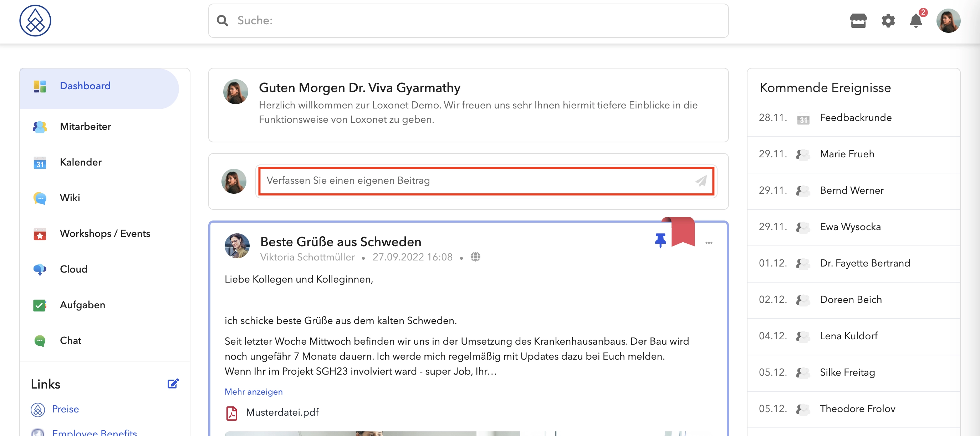Open settings gear icon
Screen dimensions: 980x436
tap(888, 21)
